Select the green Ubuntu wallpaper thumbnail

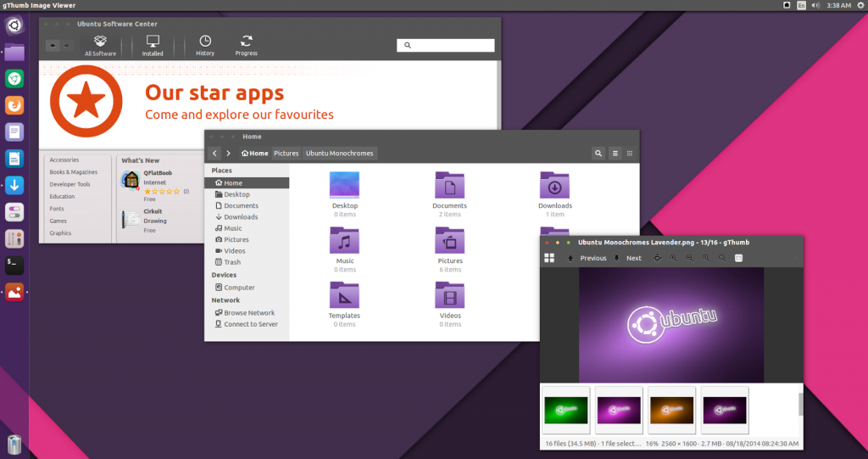click(x=565, y=411)
